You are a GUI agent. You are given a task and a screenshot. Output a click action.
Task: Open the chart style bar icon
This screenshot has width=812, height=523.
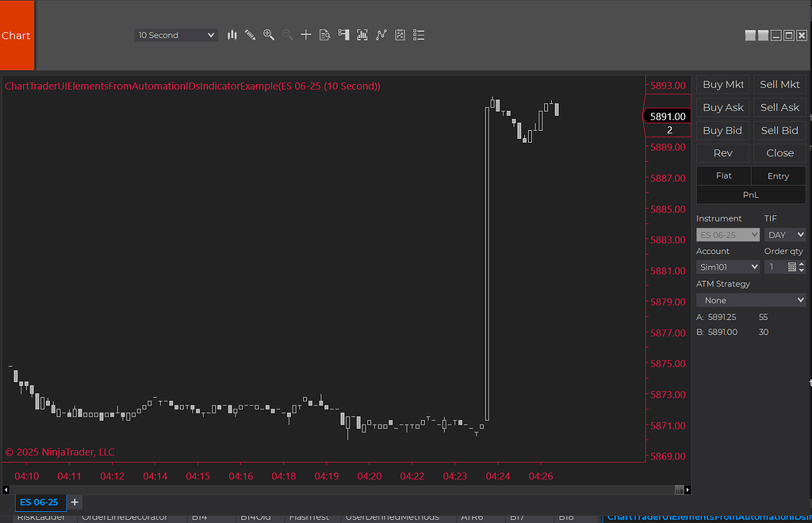point(232,35)
